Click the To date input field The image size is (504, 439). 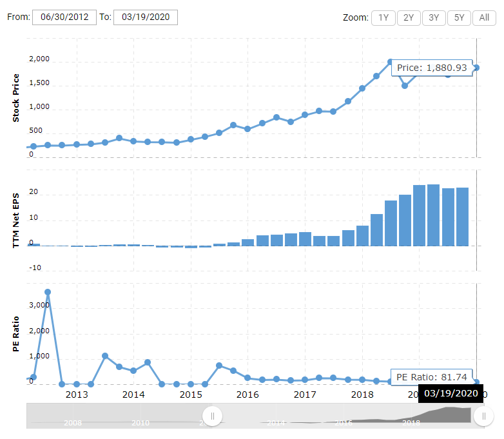coord(145,17)
